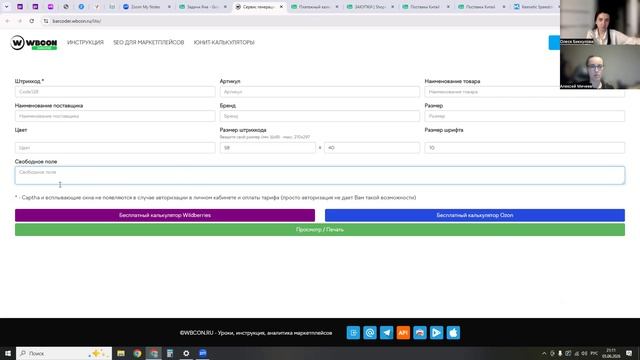Image resolution: width=640 pixels, height=360 pixels.
Task: Click the Бесплатный калькулятор Wildberries button
Action: (x=165, y=215)
